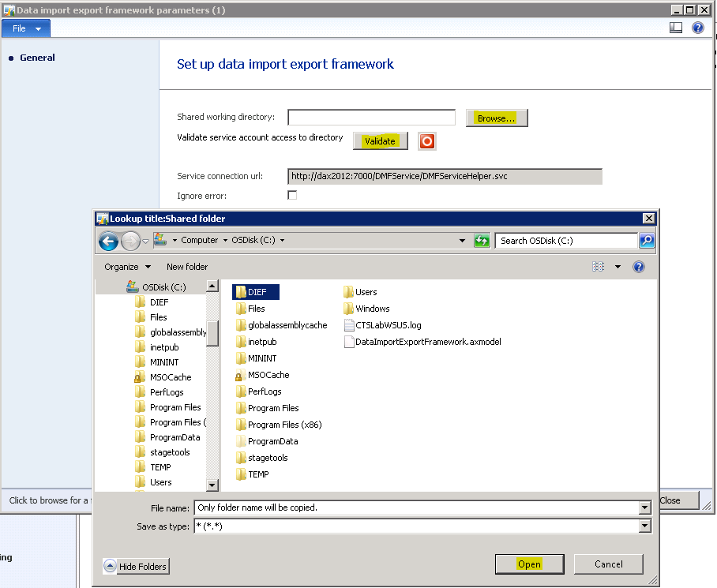Image resolution: width=717 pixels, height=588 pixels.
Task: Click the Shared working directory field
Action: [x=371, y=118]
